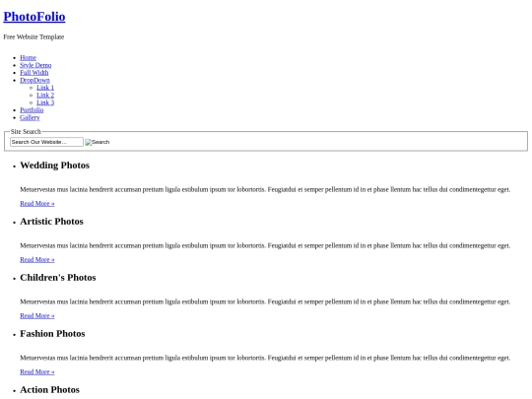Viewport: 532px width, 399px height.
Task: Select the Fashion Photos heading
Action: 52,334
